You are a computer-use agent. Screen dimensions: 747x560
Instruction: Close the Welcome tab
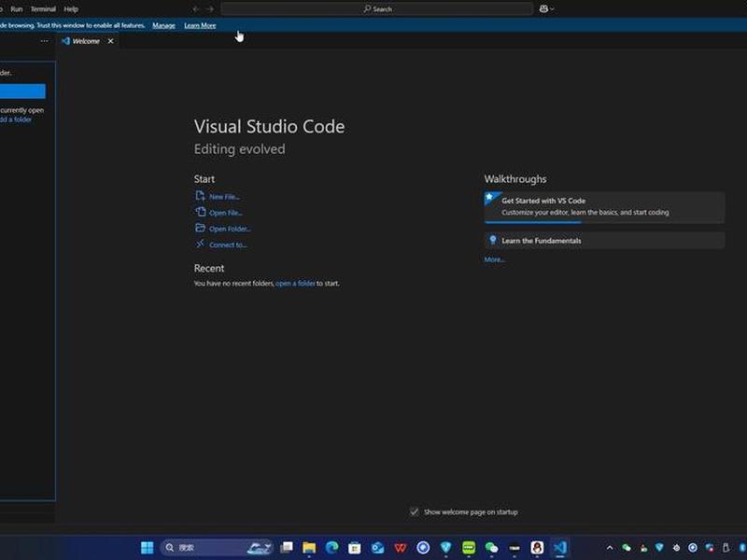coord(110,41)
